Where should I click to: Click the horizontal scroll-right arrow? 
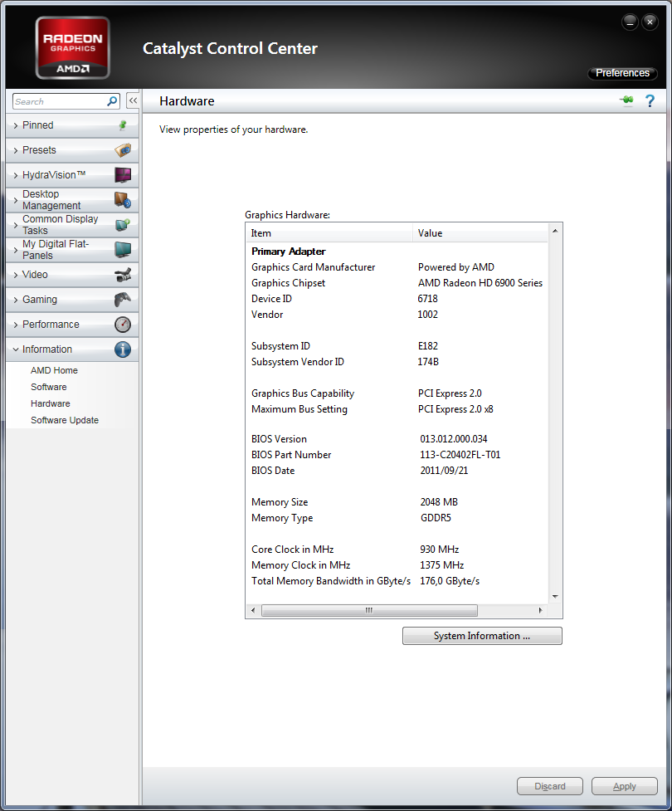coord(541,610)
